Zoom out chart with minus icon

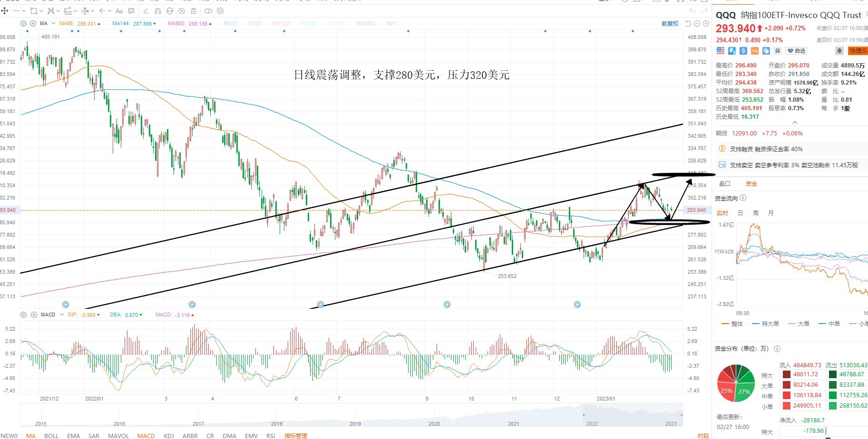point(697,23)
